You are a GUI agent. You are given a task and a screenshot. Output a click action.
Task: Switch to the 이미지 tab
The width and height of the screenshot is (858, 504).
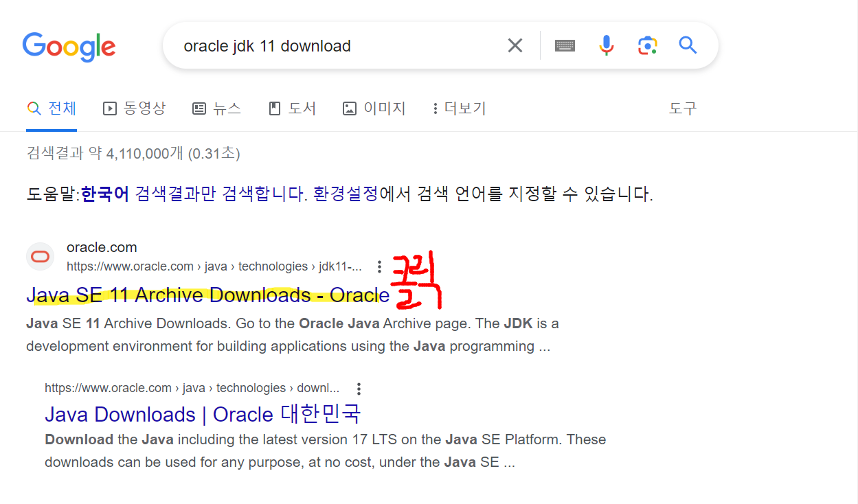tap(374, 108)
